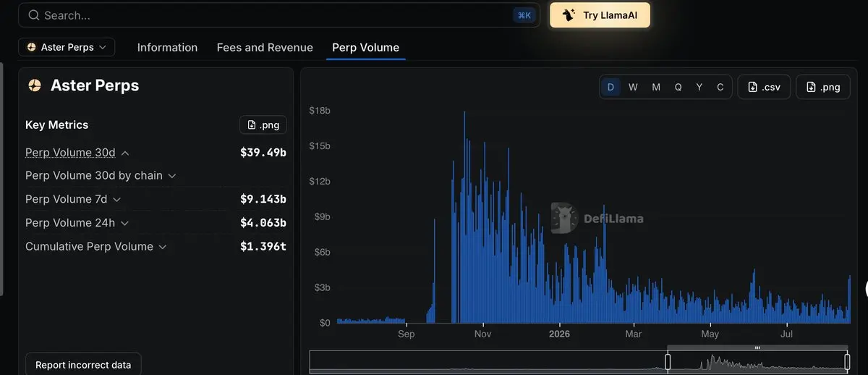Click the file icon in .csv button

(x=753, y=87)
